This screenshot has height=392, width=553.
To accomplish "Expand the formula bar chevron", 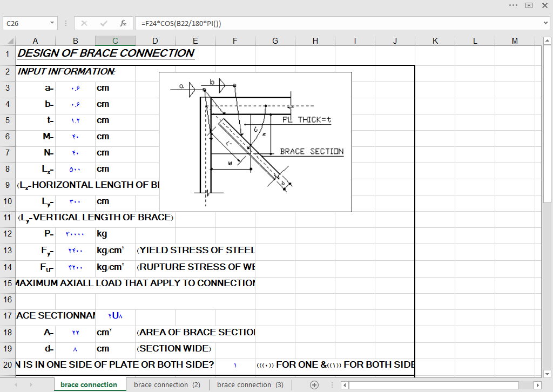I will click(546, 23).
